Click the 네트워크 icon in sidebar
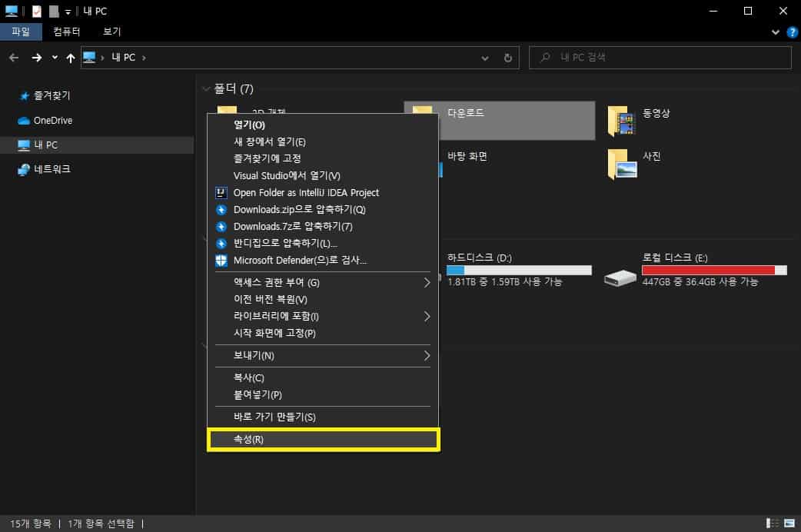This screenshot has width=801, height=532. click(24, 170)
